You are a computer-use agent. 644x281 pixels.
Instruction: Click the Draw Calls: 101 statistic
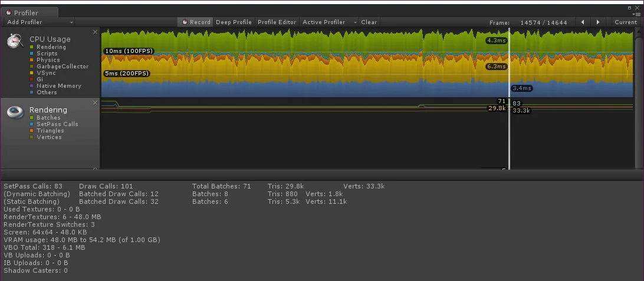[106, 186]
